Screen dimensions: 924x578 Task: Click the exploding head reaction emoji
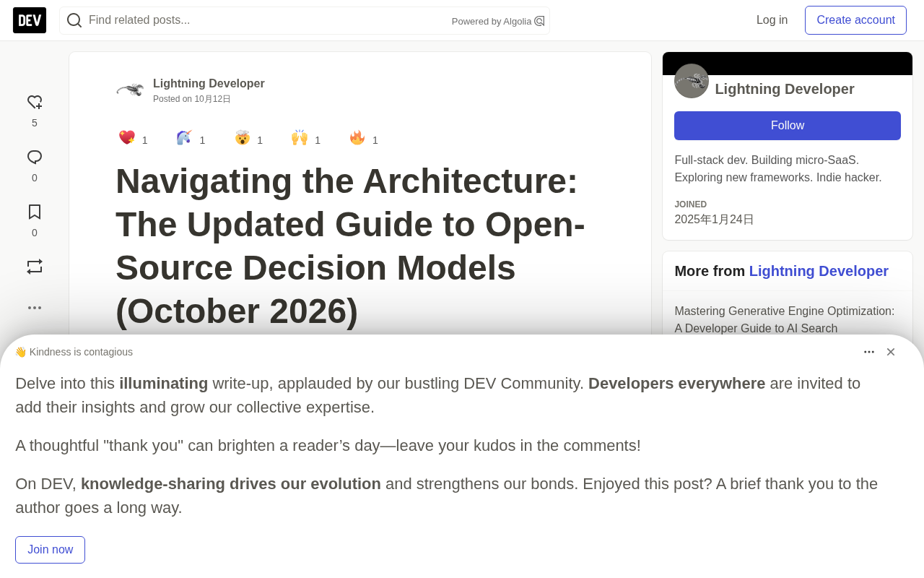(x=243, y=137)
